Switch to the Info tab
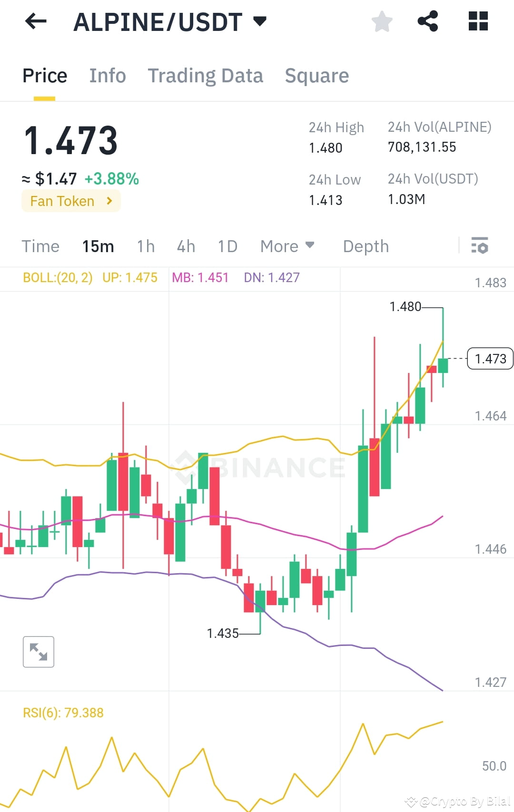Image resolution: width=514 pixels, height=812 pixels. tap(107, 75)
